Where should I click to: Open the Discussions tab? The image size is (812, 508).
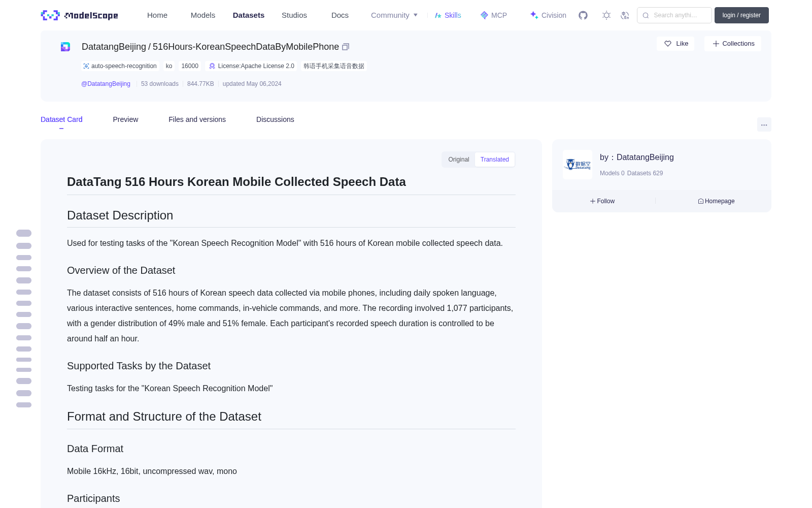(x=275, y=119)
